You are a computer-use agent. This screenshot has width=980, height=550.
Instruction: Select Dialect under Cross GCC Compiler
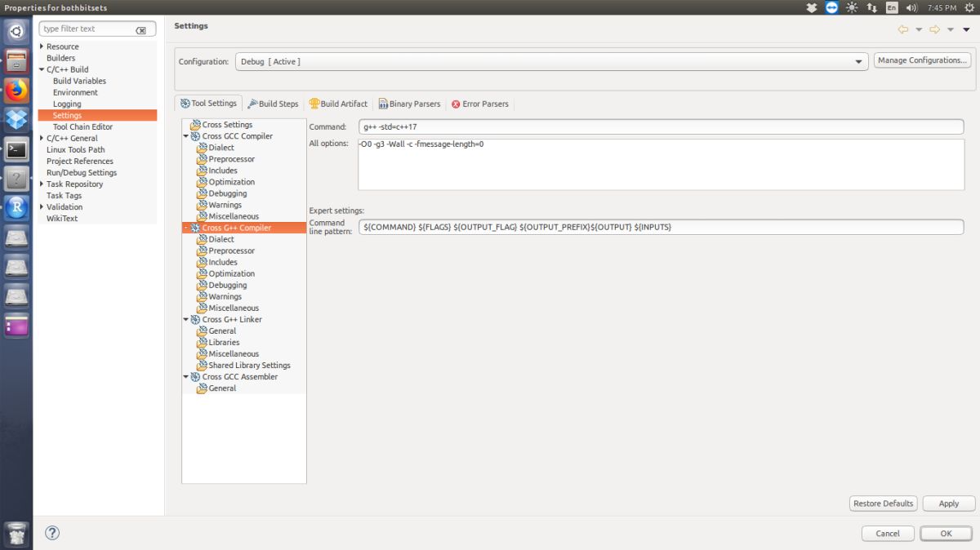pyautogui.click(x=221, y=148)
